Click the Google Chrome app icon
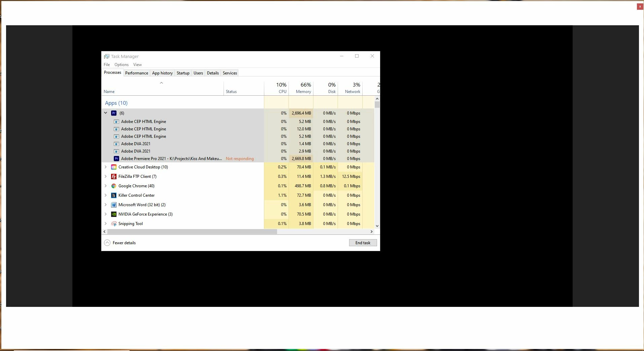Viewport: 644px width, 351px height. point(114,186)
